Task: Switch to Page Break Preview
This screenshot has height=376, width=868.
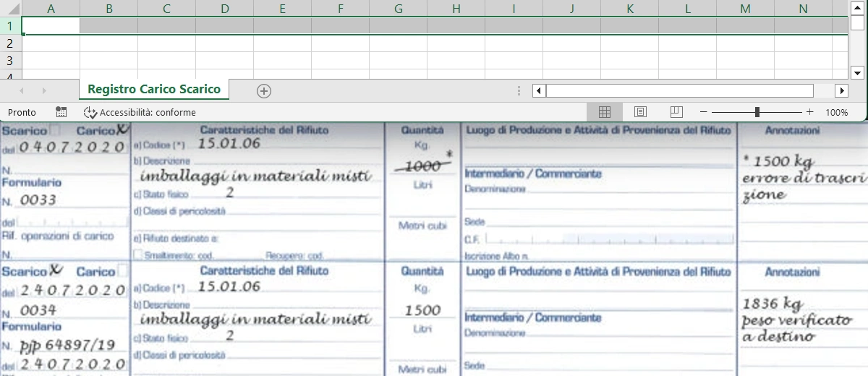Action: point(676,112)
